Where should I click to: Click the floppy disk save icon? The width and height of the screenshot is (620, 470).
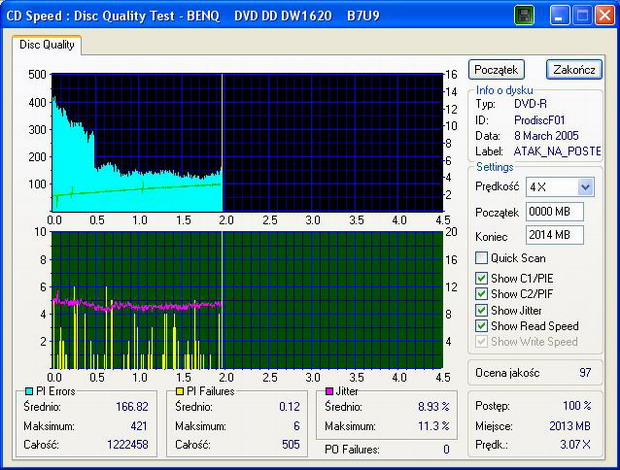[524, 16]
